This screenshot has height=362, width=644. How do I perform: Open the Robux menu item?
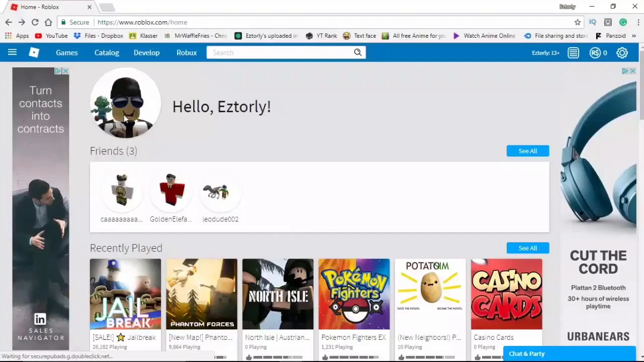click(187, 52)
